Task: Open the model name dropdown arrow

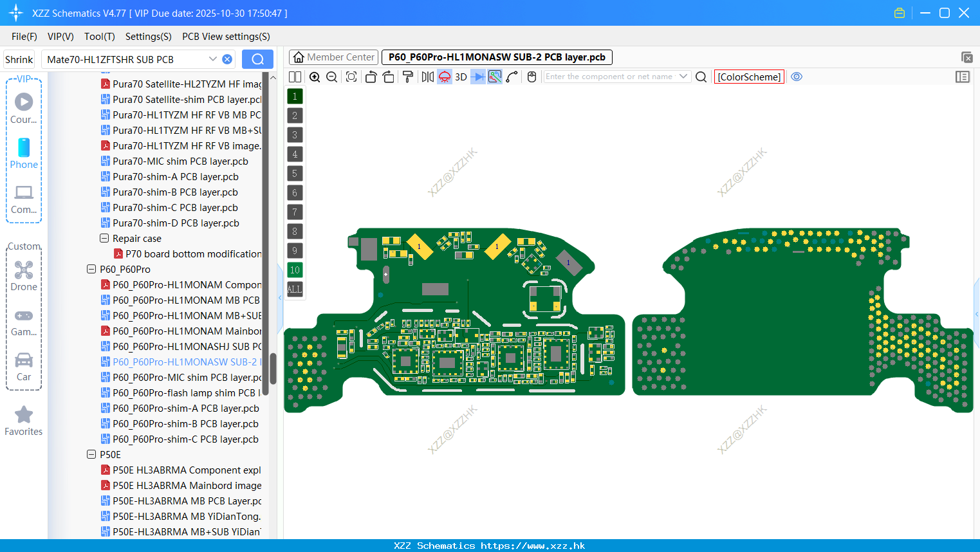Action: (213, 59)
